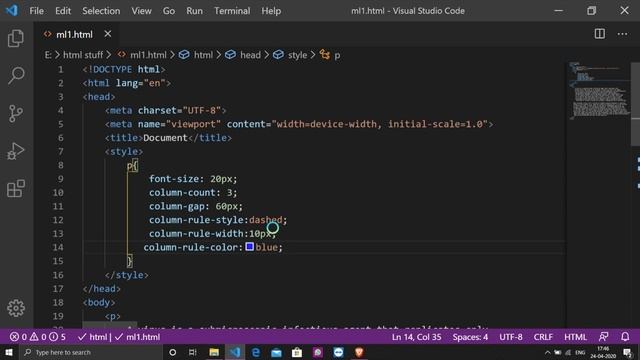Click the taskbar clock and date
This screenshot has width=640, height=360.
[603, 352]
